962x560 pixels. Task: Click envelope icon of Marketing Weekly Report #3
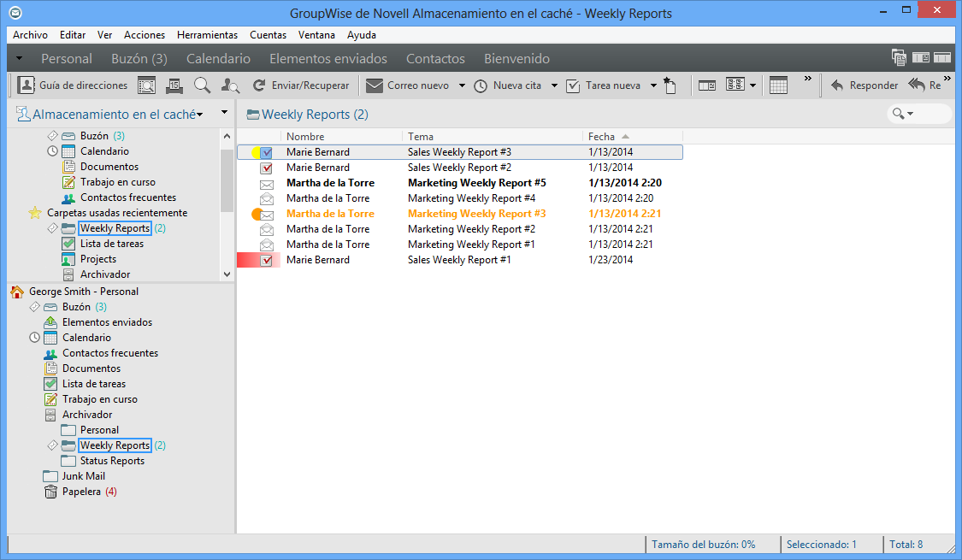tap(266, 215)
